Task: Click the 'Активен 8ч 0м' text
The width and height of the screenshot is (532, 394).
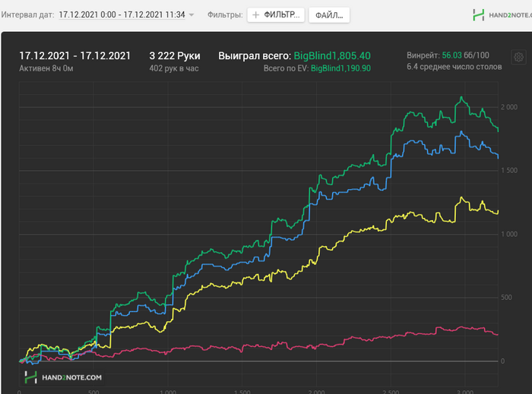Action: (x=46, y=68)
